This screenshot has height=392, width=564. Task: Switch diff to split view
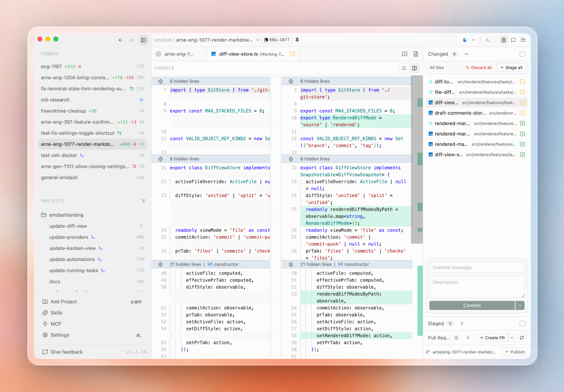pyautogui.click(x=414, y=68)
